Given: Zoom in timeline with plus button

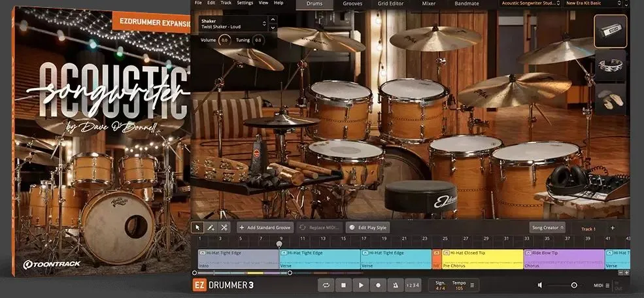Looking at the screenshot, I should (627, 273).
